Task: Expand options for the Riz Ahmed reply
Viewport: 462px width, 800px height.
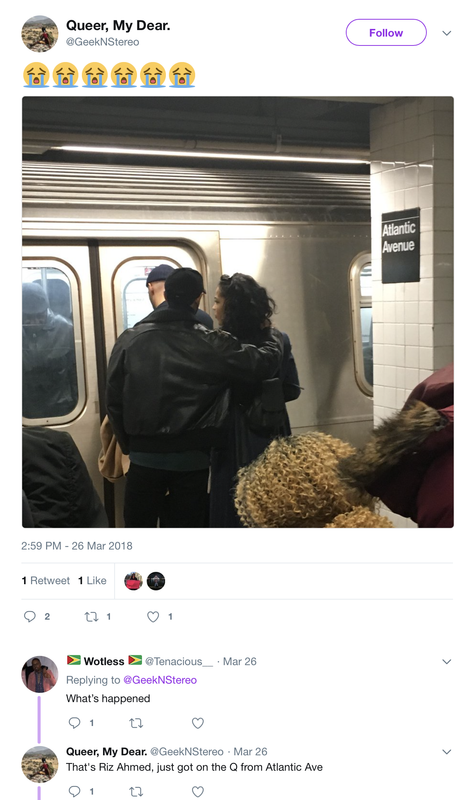Action: (x=447, y=752)
